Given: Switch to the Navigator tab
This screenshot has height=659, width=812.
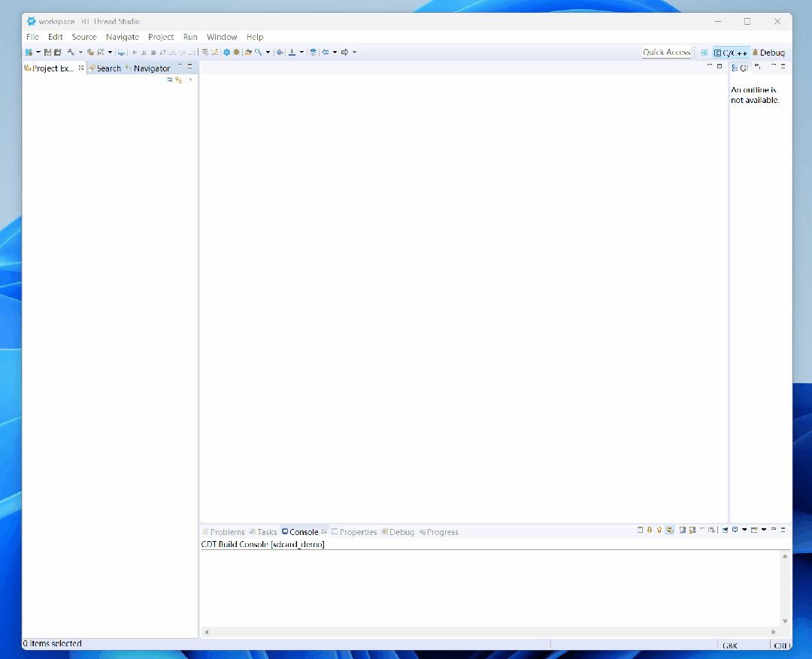Looking at the screenshot, I should [x=151, y=68].
